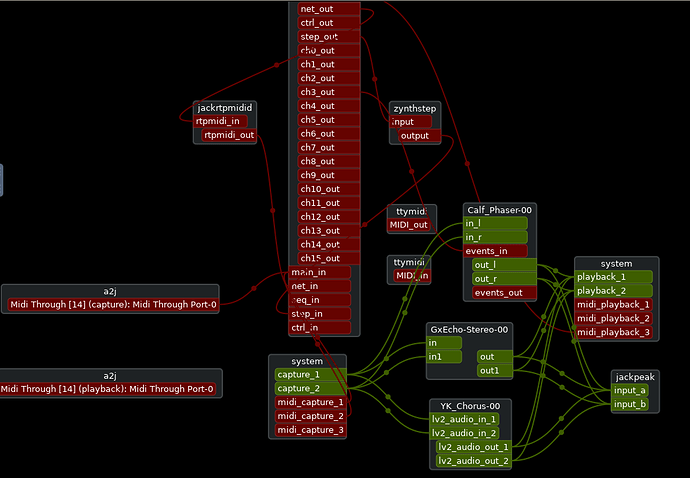Select lv2_audio_out_2 port
690x478 pixels.
pos(473,461)
